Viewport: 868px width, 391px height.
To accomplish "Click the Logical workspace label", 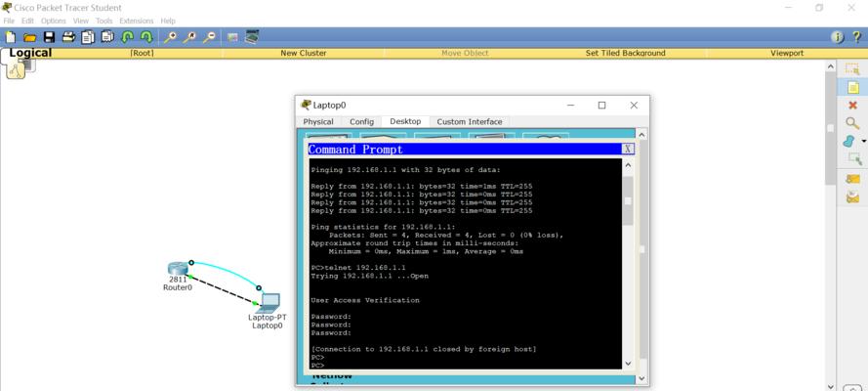I will point(30,53).
